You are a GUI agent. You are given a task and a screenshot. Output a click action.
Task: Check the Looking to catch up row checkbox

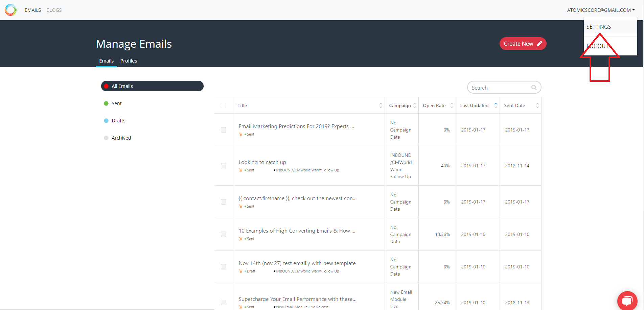pyautogui.click(x=224, y=166)
